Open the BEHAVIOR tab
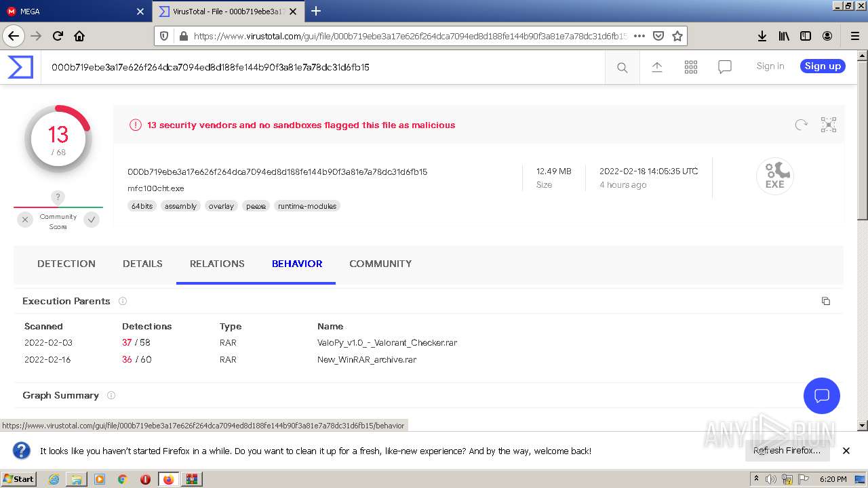Image resolution: width=868 pixels, height=488 pixels. coord(297,264)
